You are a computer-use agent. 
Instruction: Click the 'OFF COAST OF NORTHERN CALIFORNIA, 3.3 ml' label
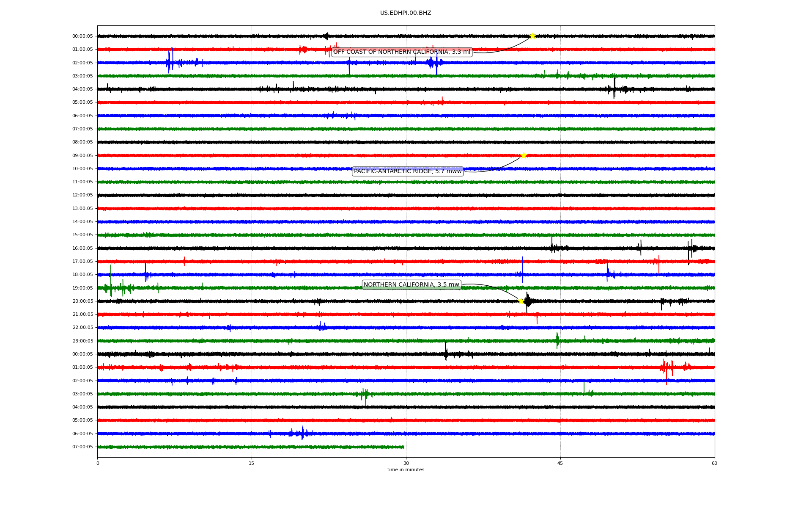tap(401, 52)
